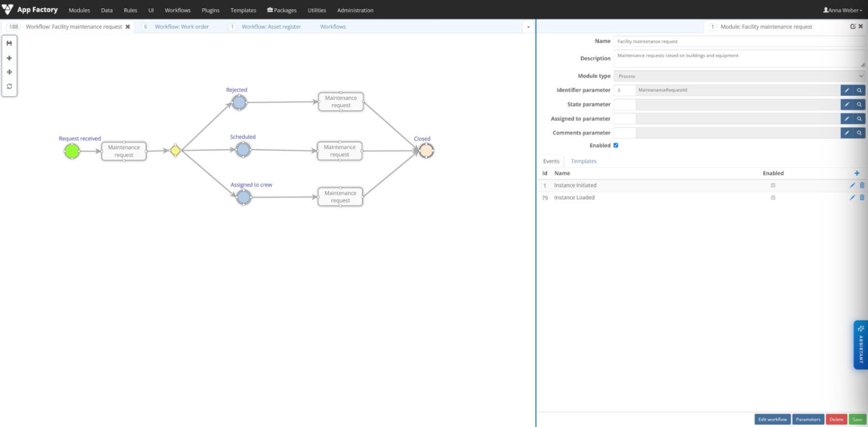Click the red Delete button
This screenshot has height=427, width=868.
tap(836, 419)
